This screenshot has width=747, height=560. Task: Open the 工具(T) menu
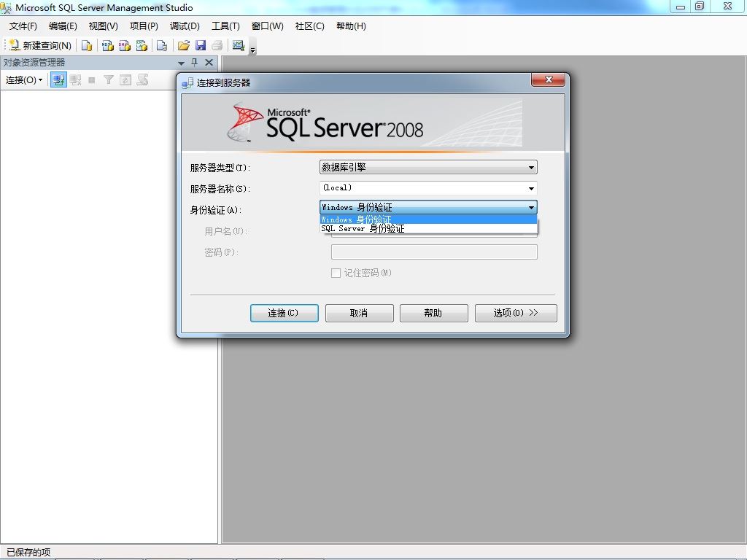point(226,26)
